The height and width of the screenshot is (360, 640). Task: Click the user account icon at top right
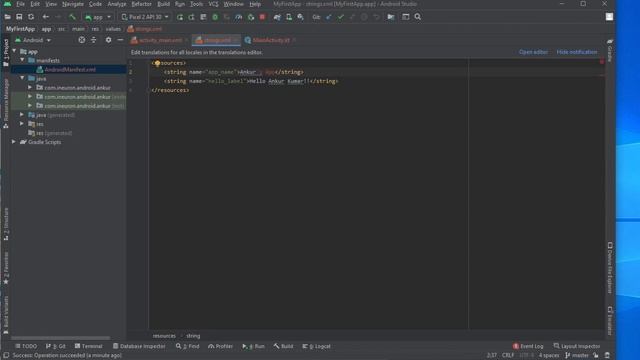[x=609, y=17]
